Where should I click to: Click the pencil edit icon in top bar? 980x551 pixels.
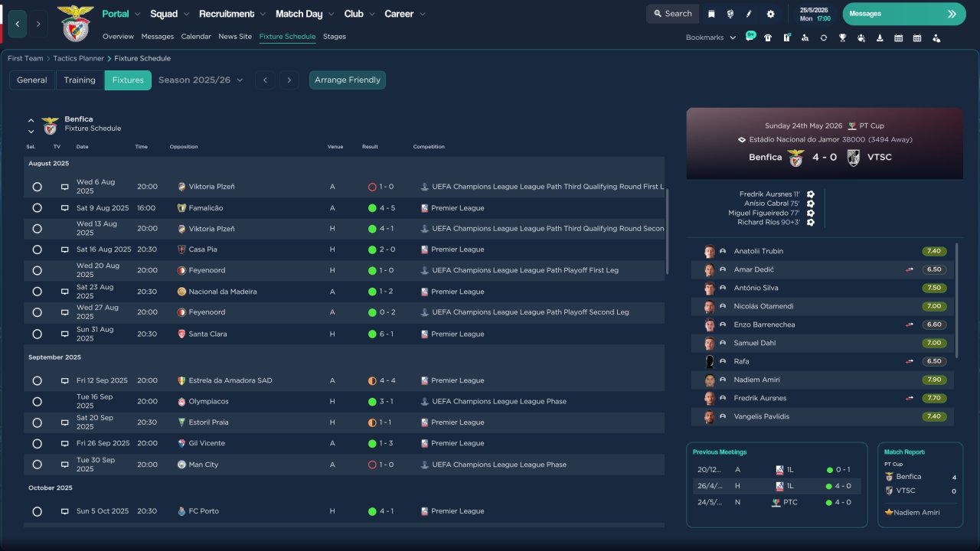tap(750, 14)
